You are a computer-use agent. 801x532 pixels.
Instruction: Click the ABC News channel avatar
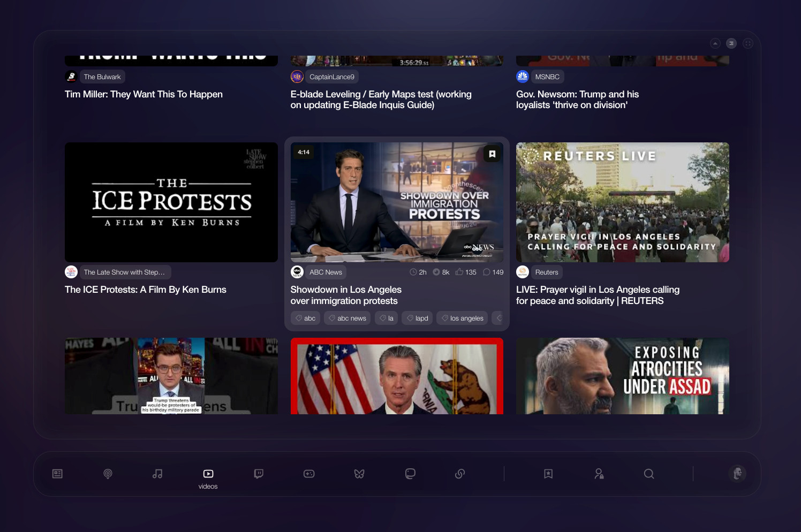[x=297, y=272]
